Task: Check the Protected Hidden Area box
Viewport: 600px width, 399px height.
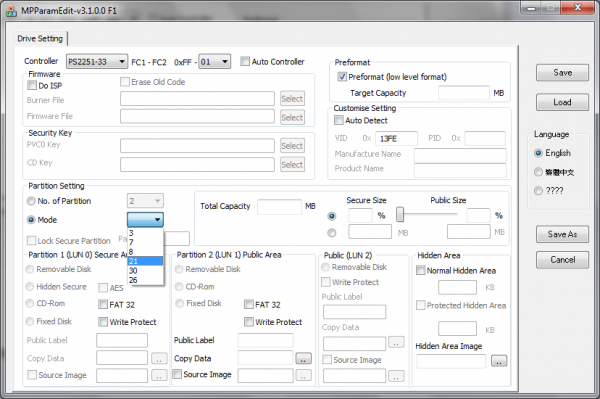Action: pos(421,305)
